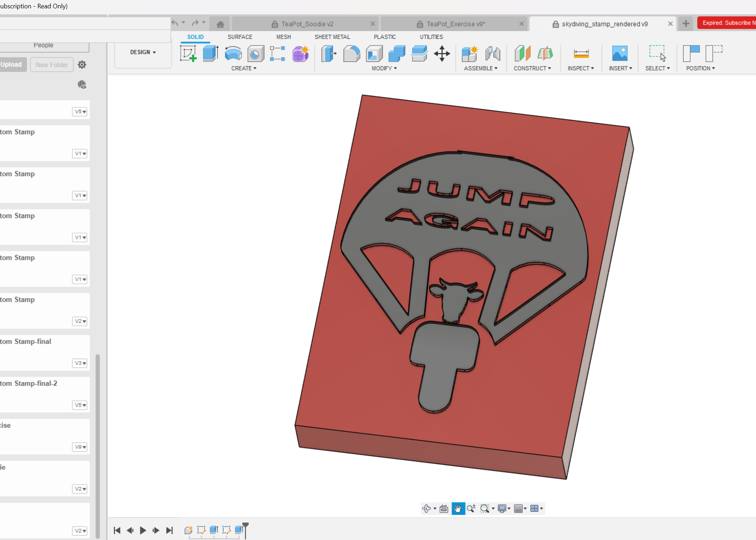Open the Display Settings dropdown
This screenshot has height=540, width=756.
pyautogui.click(x=504, y=508)
